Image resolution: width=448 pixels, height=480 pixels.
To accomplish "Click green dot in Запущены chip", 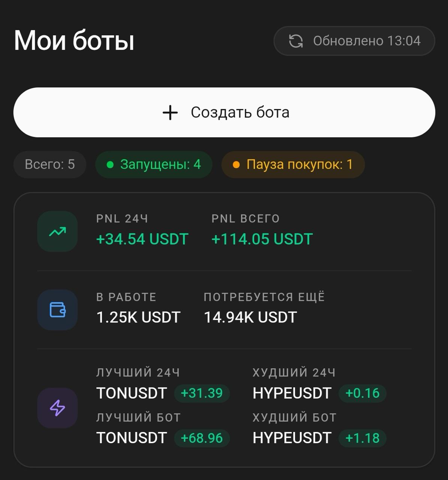I will point(110,165).
